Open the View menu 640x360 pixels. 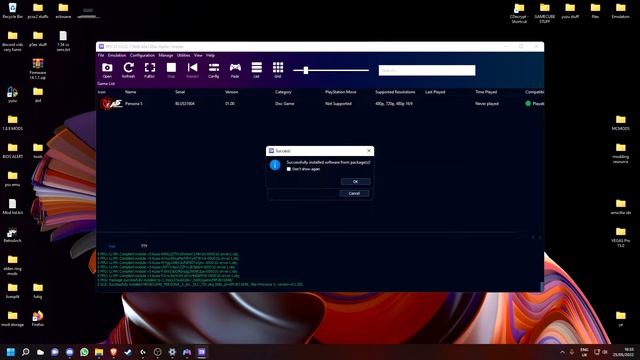(198, 55)
